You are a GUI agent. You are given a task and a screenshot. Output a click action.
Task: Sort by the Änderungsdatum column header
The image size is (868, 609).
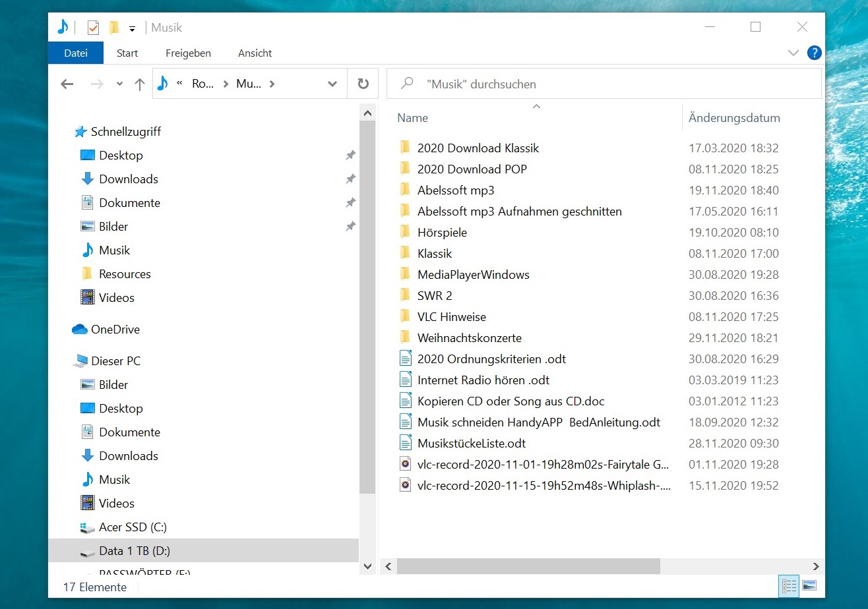pyautogui.click(x=734, y=118)
